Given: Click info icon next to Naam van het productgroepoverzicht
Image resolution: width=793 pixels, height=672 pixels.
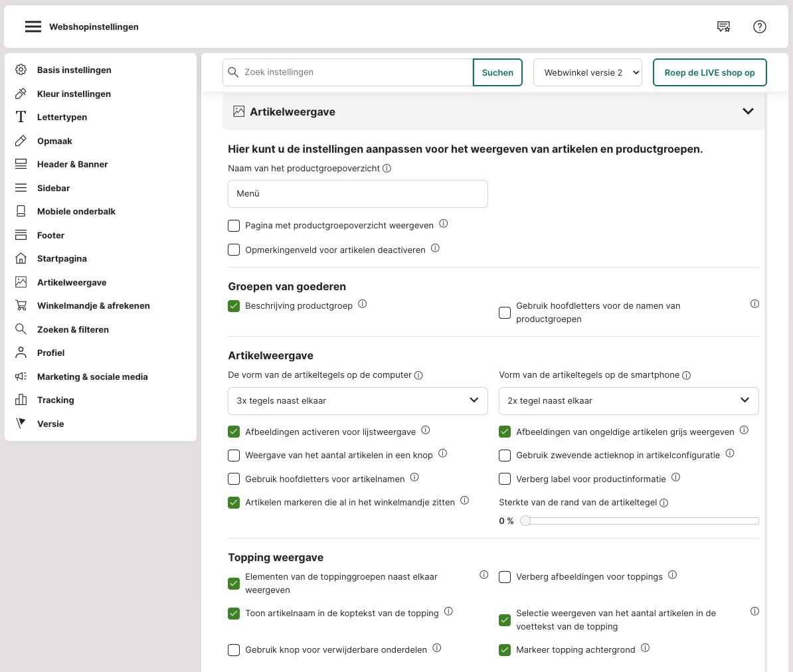Looking at the screenshot, I should pos(387,169).
